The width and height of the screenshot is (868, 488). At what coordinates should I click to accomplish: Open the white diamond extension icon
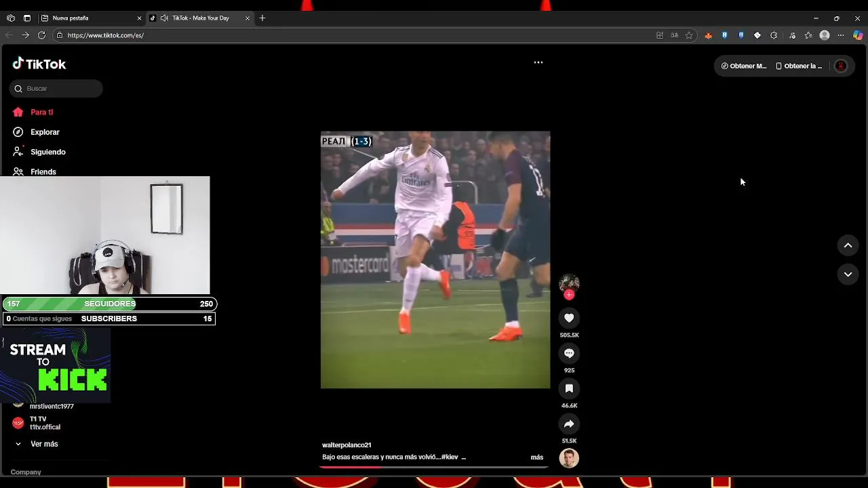click(757, 35)
